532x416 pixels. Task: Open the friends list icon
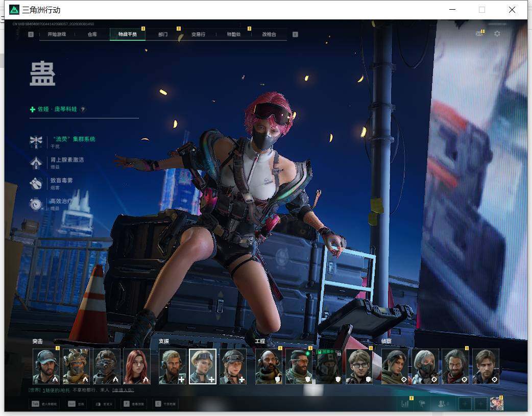click(x=442, y=404)
